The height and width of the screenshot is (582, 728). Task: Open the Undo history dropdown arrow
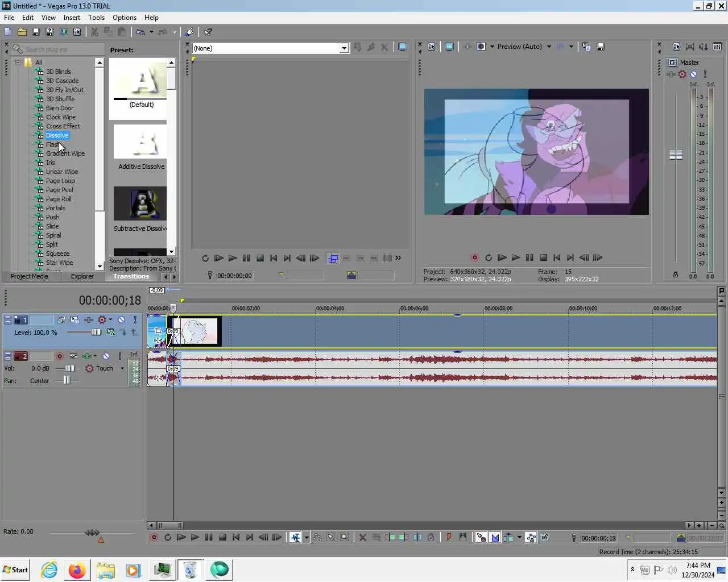(151, 32)
